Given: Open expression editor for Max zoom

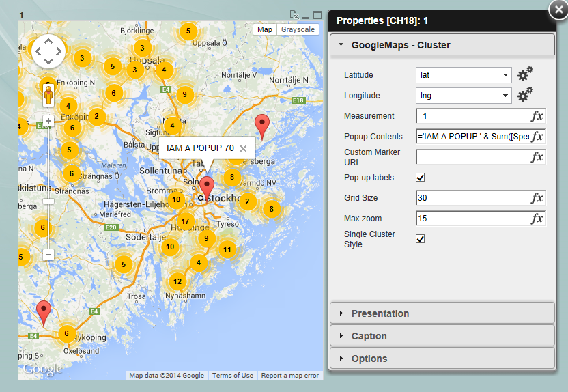Looking at the screenshot, I should 537,219.
